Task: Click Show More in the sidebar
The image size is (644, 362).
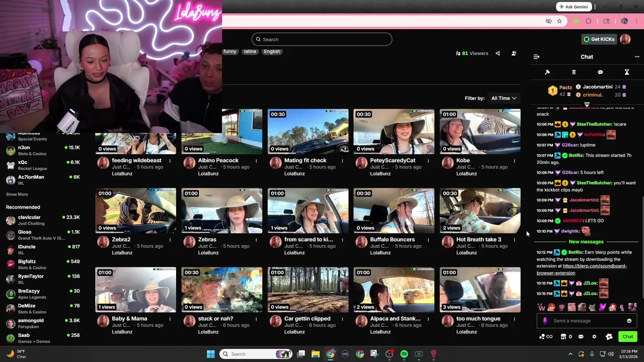Action: pyautogui.click(x=17, y=194)
